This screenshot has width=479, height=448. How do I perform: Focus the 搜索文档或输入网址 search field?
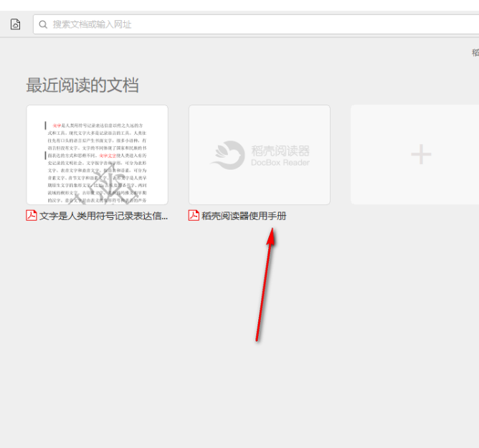[256, 24]
